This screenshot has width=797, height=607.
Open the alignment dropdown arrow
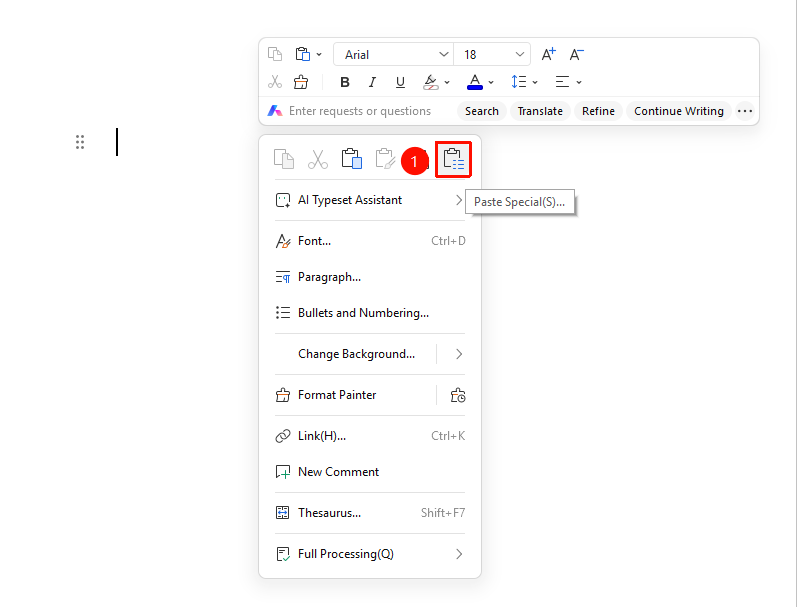point(579,82)
